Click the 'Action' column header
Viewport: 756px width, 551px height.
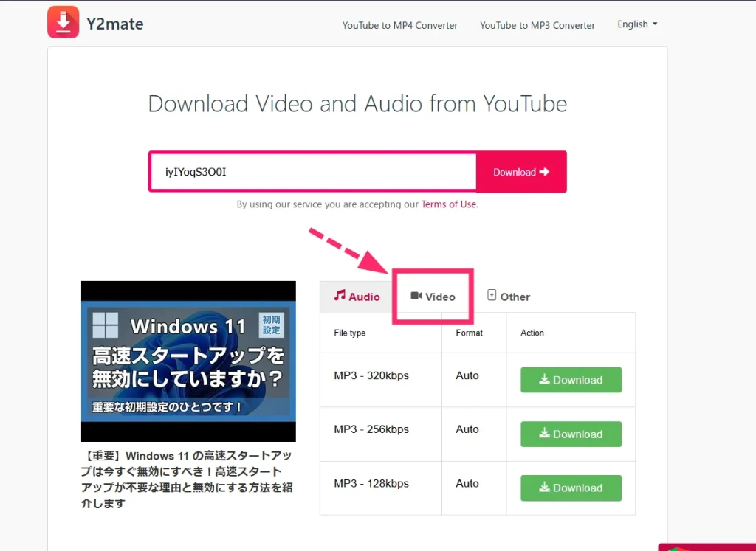532,333
